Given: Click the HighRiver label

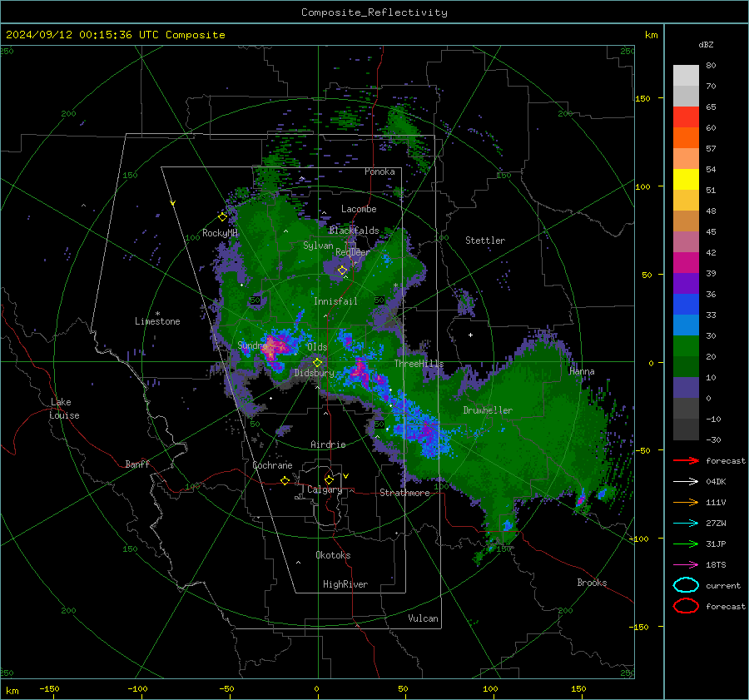Looking at the screenshot, I should (345, 584).
